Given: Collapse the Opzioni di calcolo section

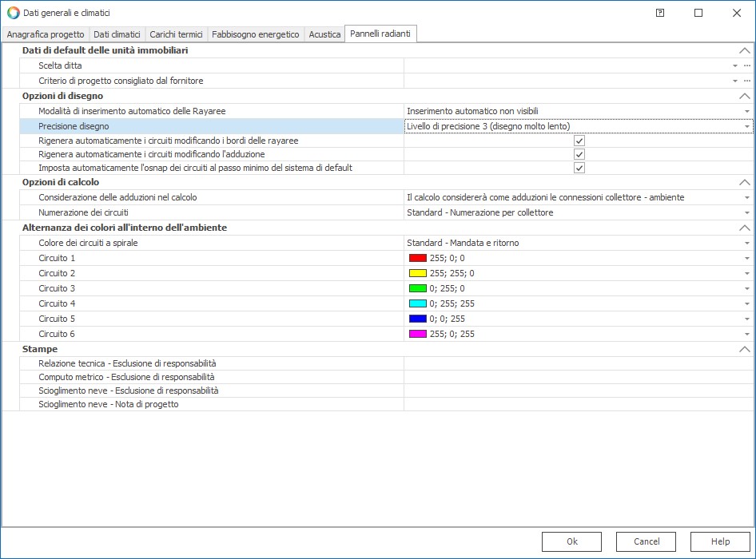Looking at the screenshot, I should click(x=745, y=182).
